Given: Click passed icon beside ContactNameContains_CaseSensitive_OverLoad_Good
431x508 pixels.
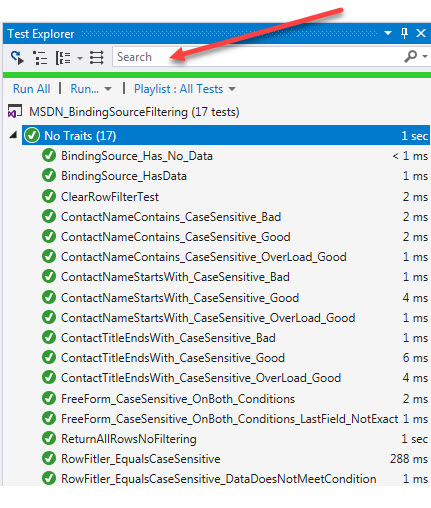Looking at the screenshot, I should [x=49, y=256].
